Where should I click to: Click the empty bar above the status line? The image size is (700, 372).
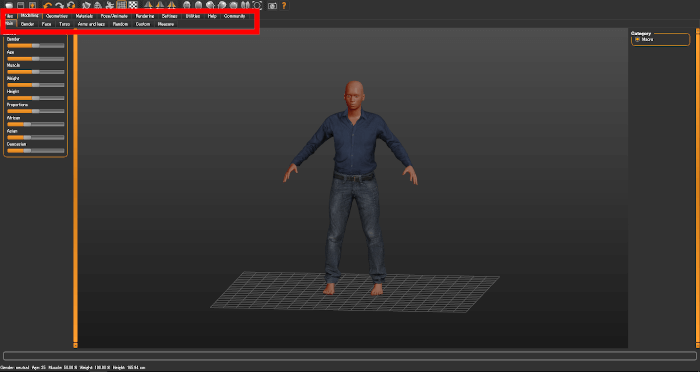pyautogui.click(x=350, y=356)
